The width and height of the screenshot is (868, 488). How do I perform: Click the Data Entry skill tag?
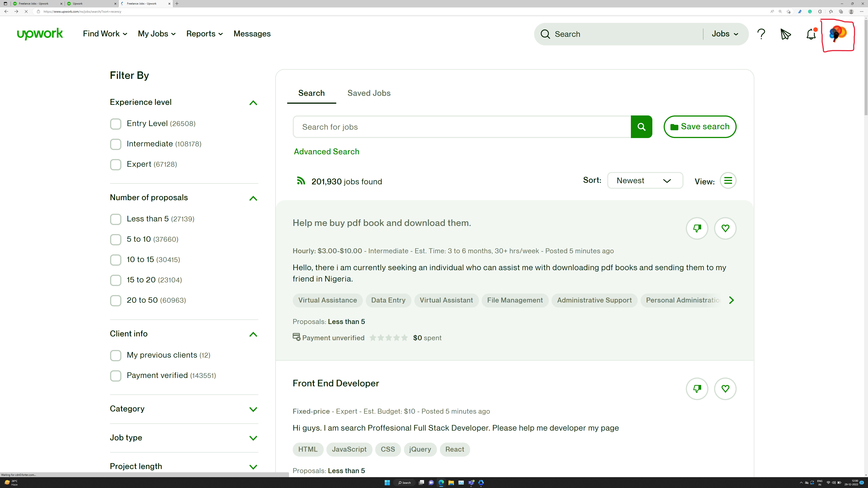388,300
